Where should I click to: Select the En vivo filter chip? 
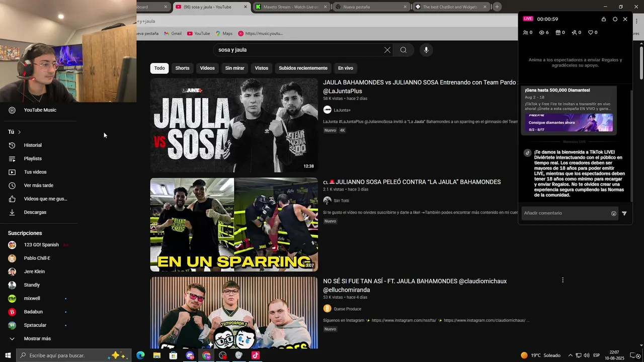pyautogui.click(x=346, y=68)
